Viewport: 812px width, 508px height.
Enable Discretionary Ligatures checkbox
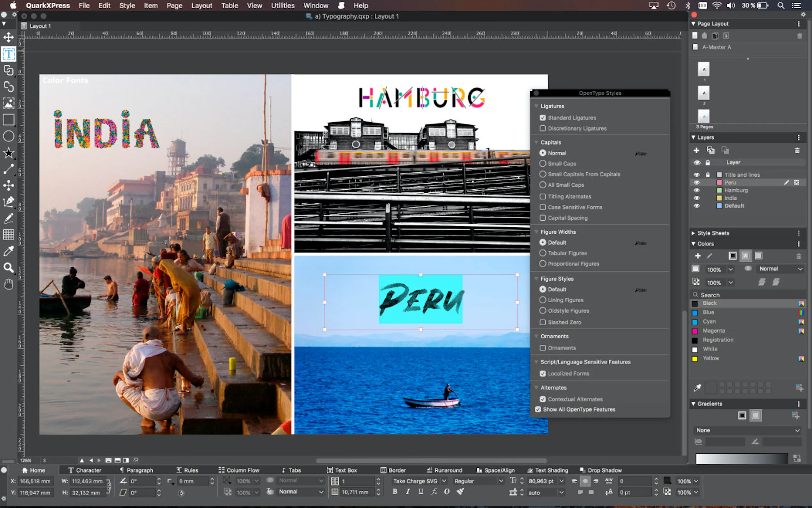tap(543, 128)
